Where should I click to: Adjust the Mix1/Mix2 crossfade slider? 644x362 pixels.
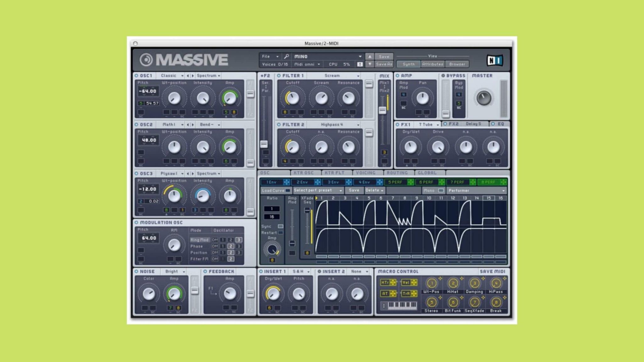coord(382,110)
